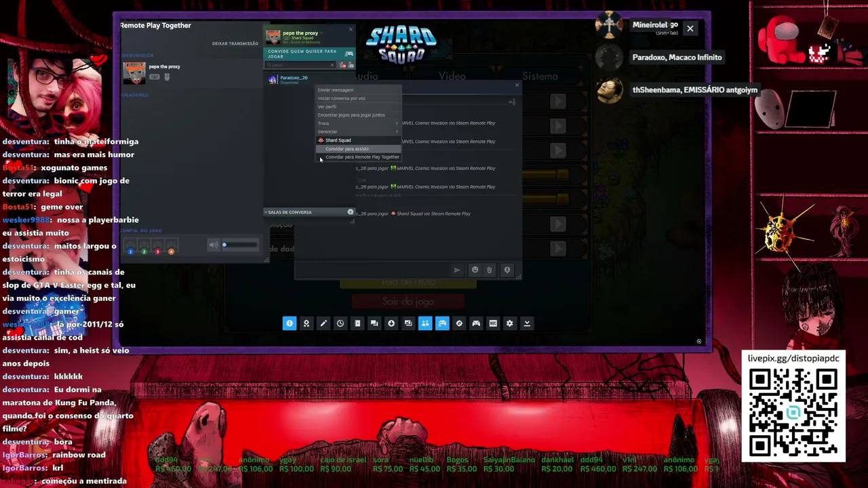Adjust the Remote Play volume slider
Image resolution: width=868 pixels, height=488 pixels.
[x=241, y=245]
